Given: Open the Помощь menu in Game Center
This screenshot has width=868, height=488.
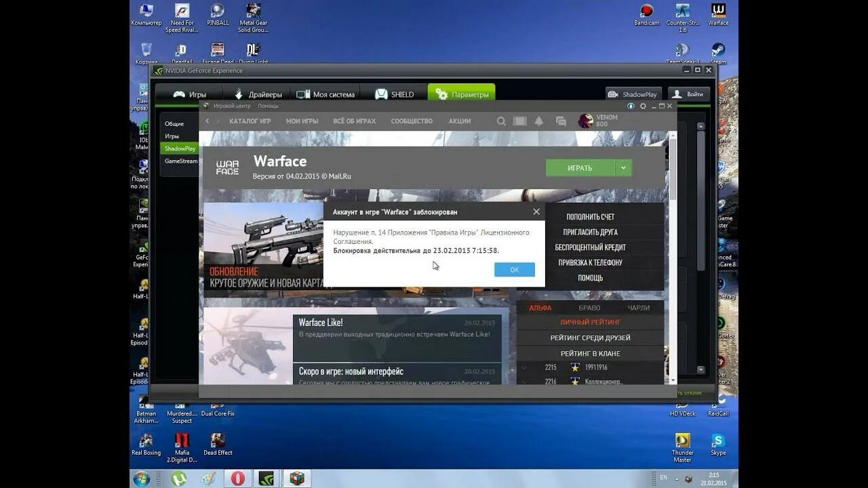Looking at the screenshot, I should pos(268,106).
